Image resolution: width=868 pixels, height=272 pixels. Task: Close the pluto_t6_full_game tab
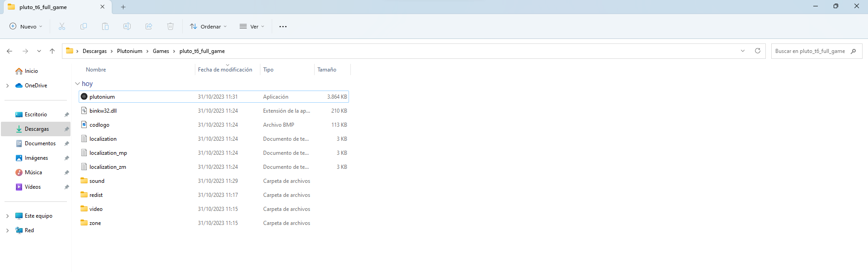pyautogui.click(x=103, y=7)
